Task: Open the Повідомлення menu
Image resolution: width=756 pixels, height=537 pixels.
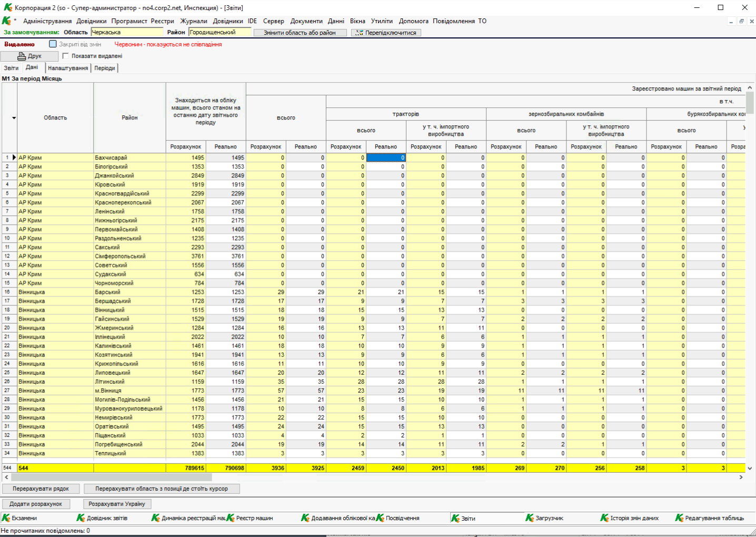Action: click(453, 21)
